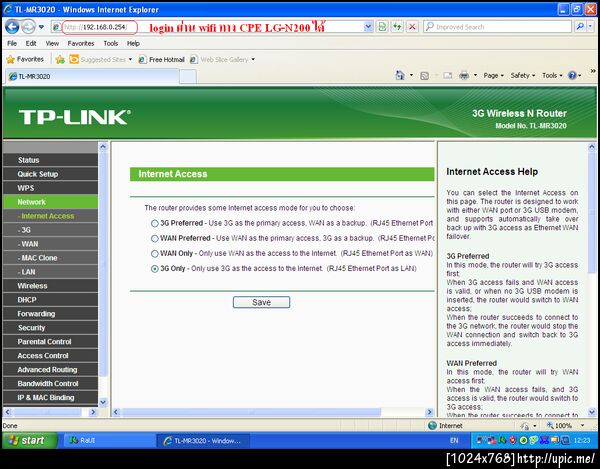Open the LAN submenu item

(50, 272)
